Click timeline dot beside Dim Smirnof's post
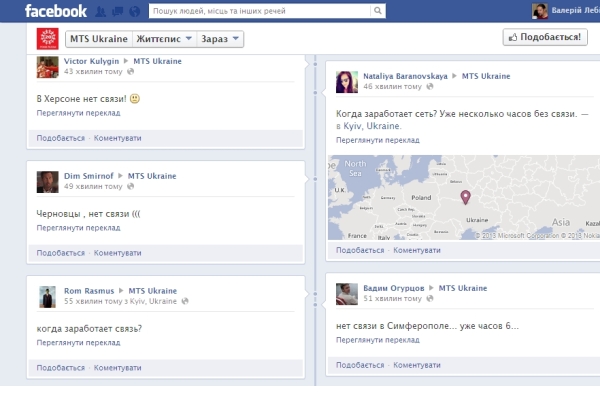This screenshot has width=600, height=400. (315, 179)
